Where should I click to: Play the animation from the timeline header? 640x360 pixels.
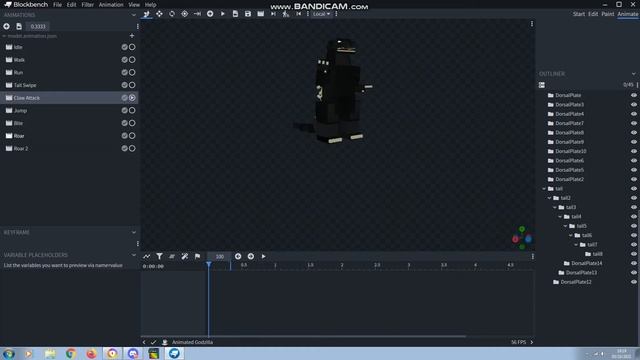263,256
